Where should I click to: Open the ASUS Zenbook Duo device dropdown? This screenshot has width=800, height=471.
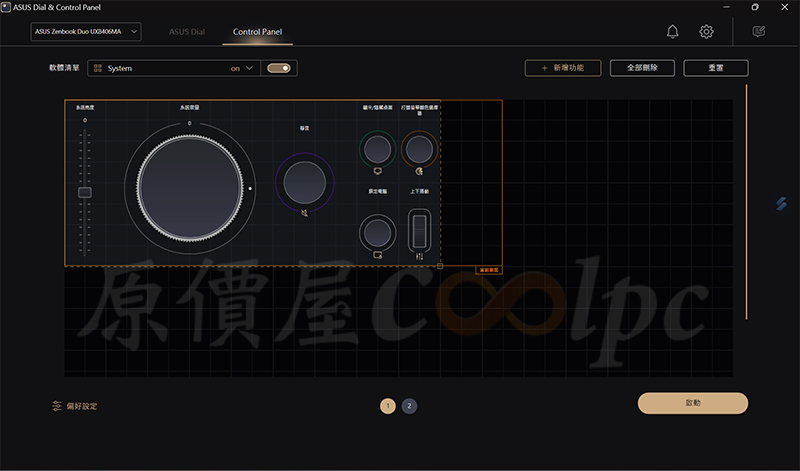click(x=85, y=32)
